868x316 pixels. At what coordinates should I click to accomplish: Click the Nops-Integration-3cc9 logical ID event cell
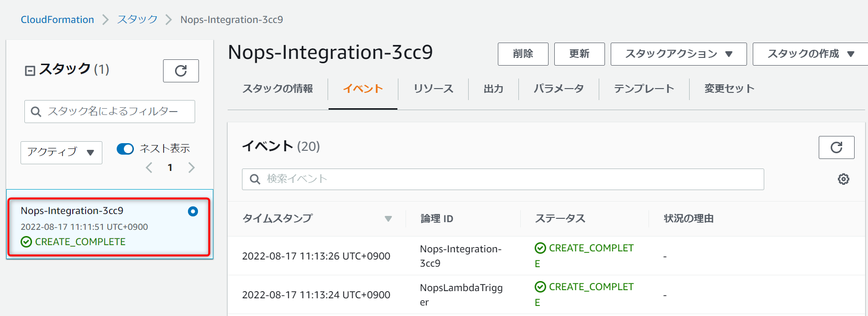(x=461, y=256)
